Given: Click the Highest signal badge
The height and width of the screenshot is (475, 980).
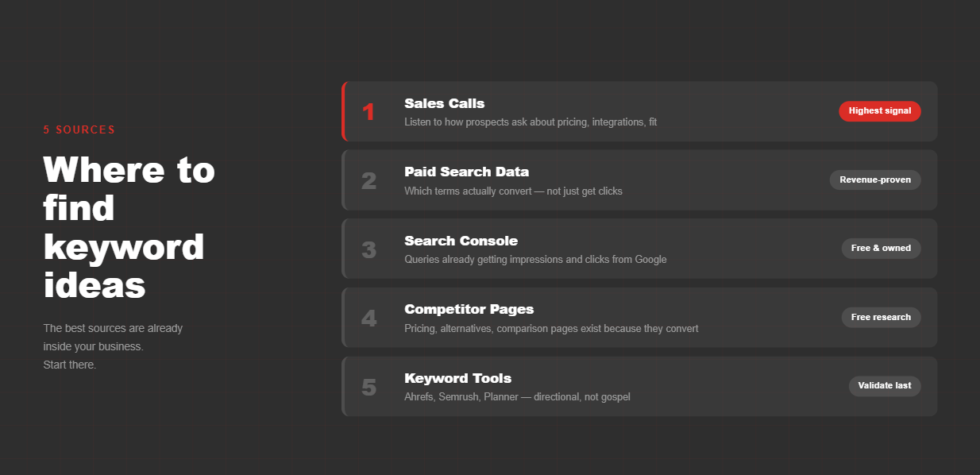Looking at the screenshot, I should [x=879, y=111].
